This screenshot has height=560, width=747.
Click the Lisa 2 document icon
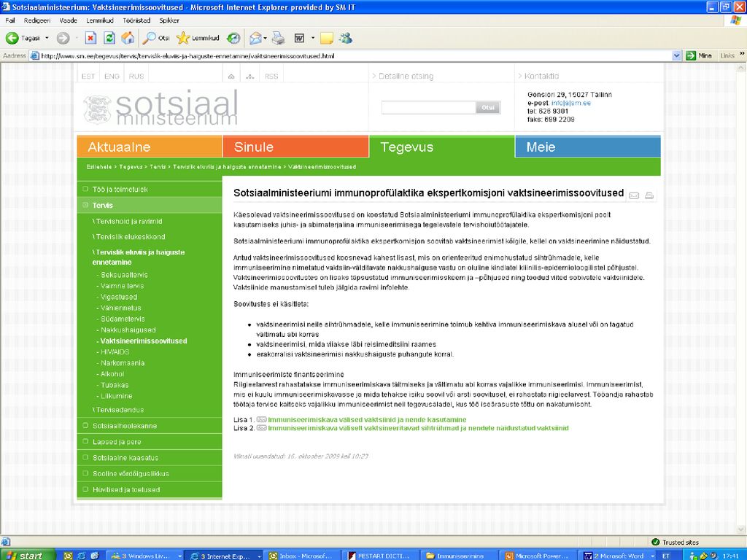262,427
